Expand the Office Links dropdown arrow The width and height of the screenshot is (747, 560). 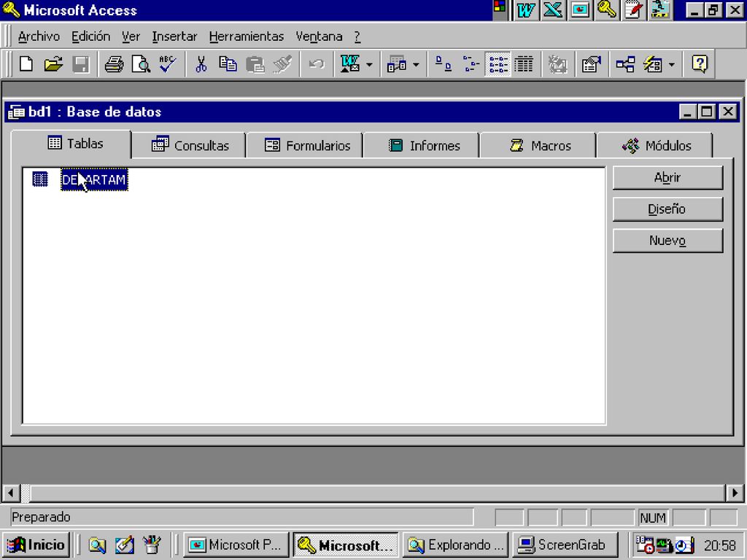click(369, 64)
